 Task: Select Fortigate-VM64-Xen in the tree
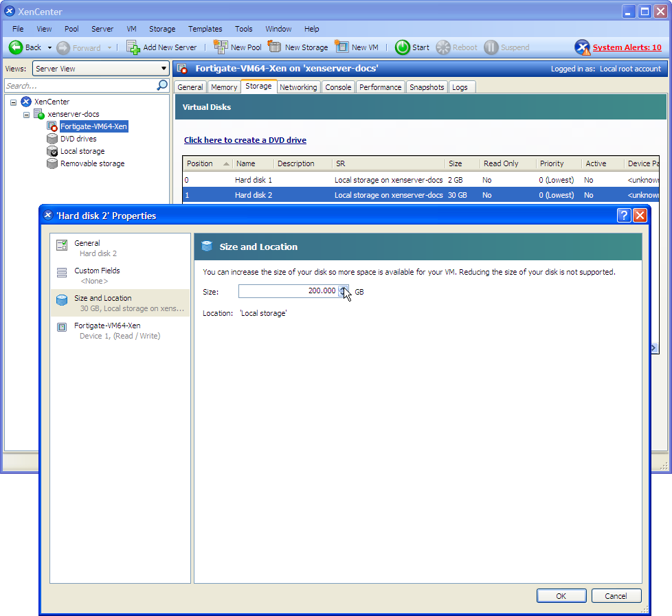click(x=93, y=126)
